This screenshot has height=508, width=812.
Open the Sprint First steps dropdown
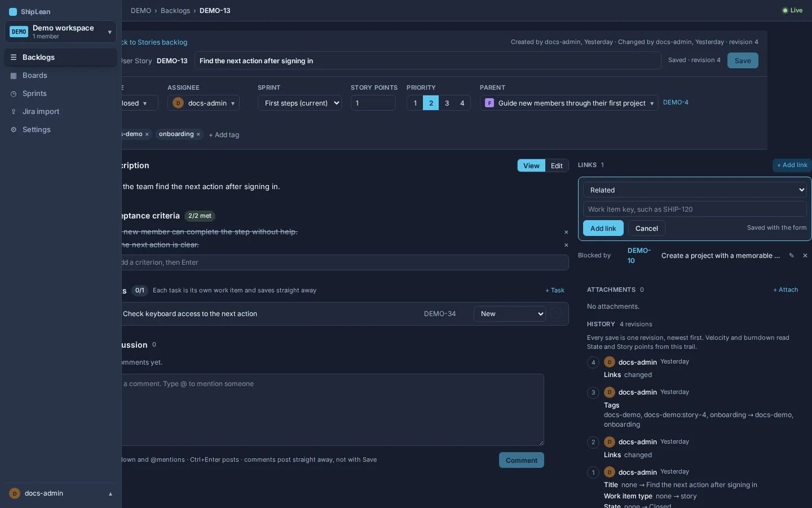[x=299, y=103]
